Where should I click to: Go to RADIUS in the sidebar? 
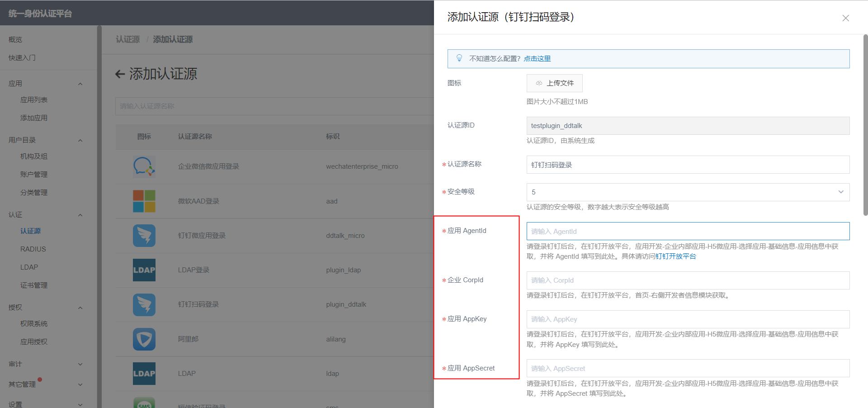point(33,249)
